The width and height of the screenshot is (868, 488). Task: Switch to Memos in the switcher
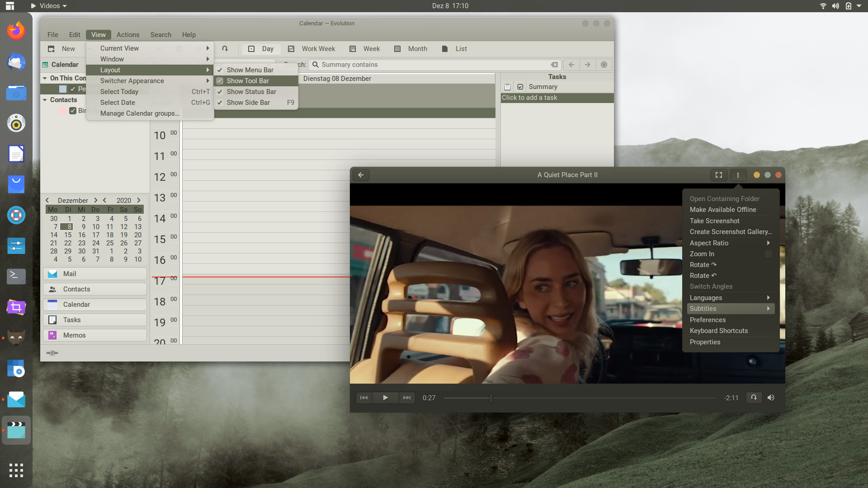(x=95, y=335)
